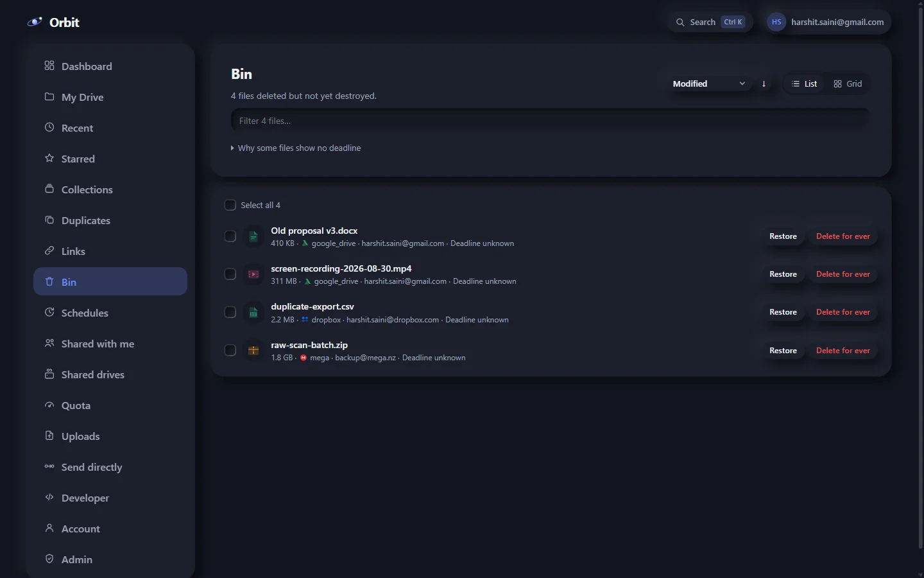Click the Developer code icon
Screen dimensions: 924x578
coord(49,497)
